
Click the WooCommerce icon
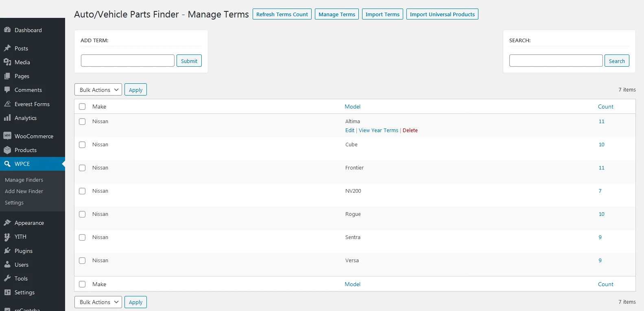(x=7, y=136)
